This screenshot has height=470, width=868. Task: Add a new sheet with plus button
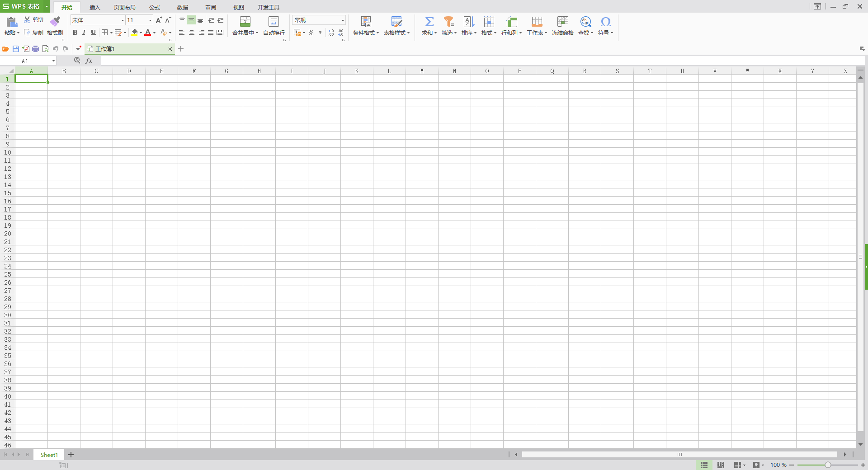click(71, 455)
